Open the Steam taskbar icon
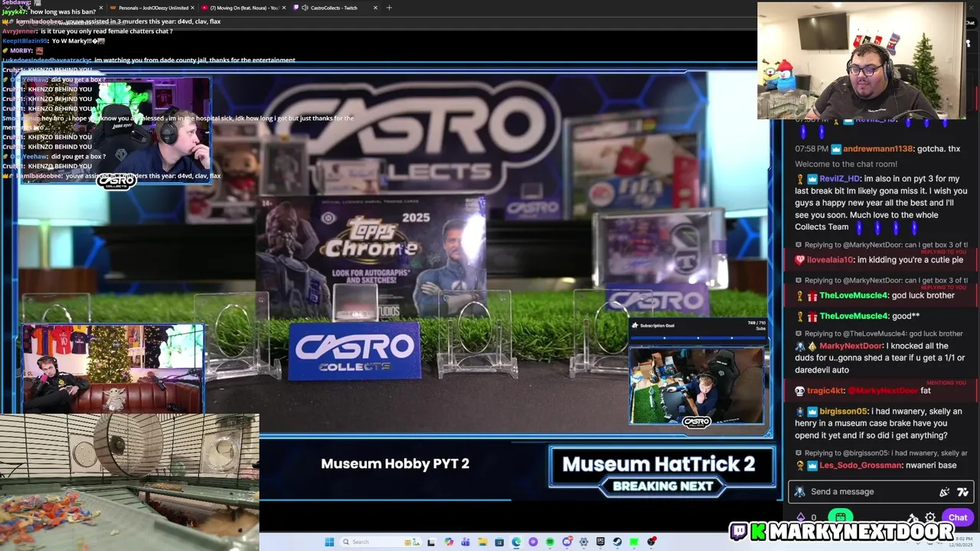This screenshot has height=551, width=980. (617, 542)
